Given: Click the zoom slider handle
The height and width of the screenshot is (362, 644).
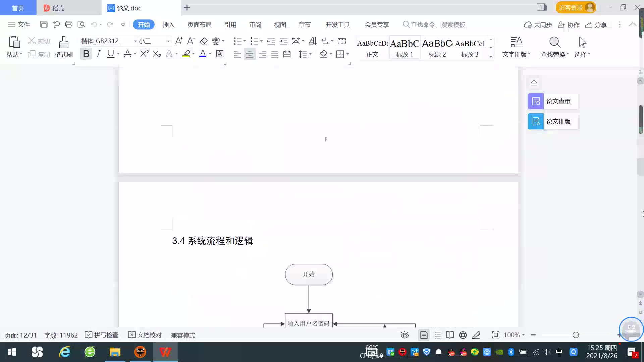Looking at the screenshot, I should 576,335.
